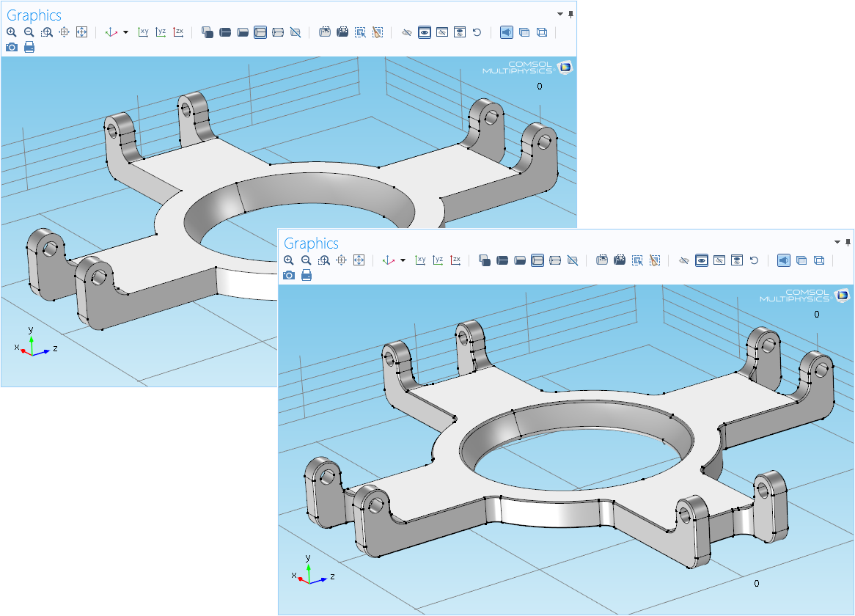Click Zoom to Selection in front Graphics window
The image size is (855, 616).
(342, 260)
